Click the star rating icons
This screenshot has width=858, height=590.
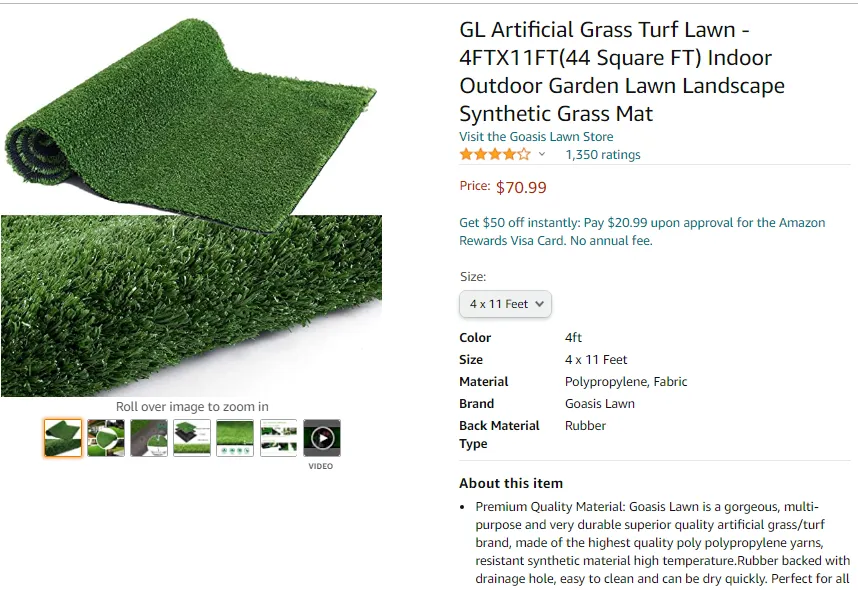pos(494,155)
